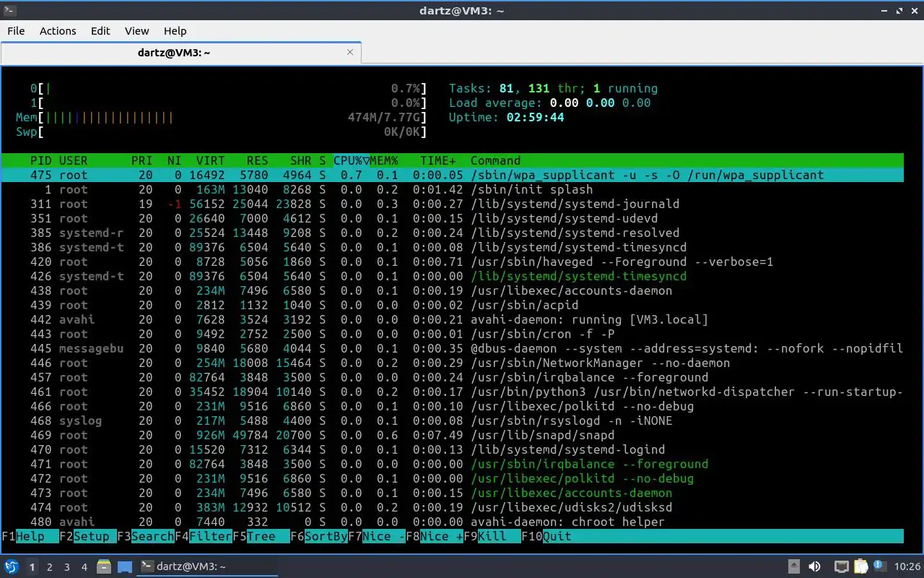Open the volume speaker tray icon

[x=814, y=566]
